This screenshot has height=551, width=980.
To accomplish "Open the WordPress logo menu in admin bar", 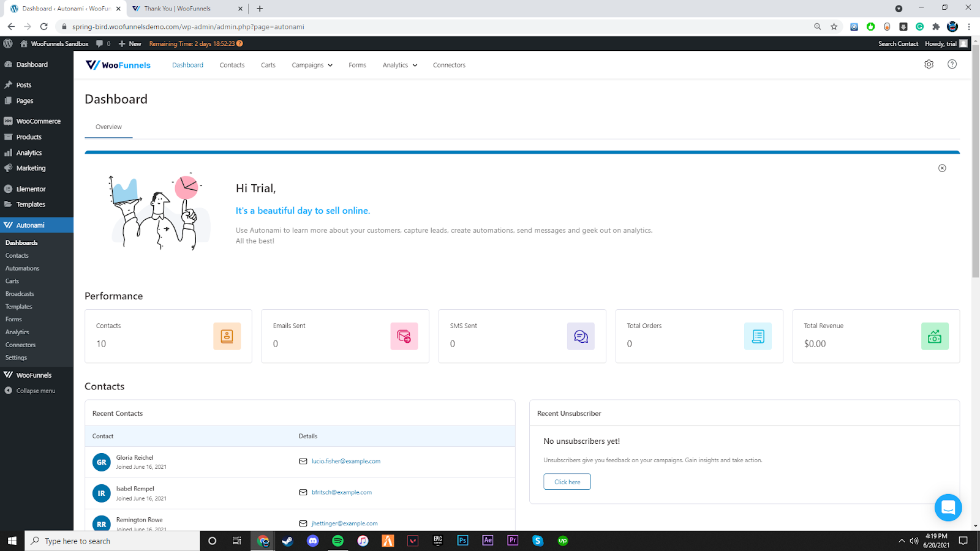I will point(8,43).
